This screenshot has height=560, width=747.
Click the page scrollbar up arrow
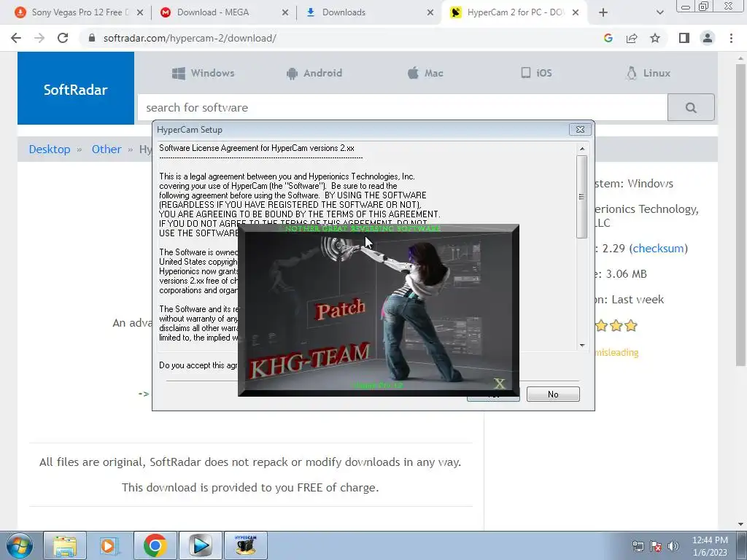(x=740, y=57)
